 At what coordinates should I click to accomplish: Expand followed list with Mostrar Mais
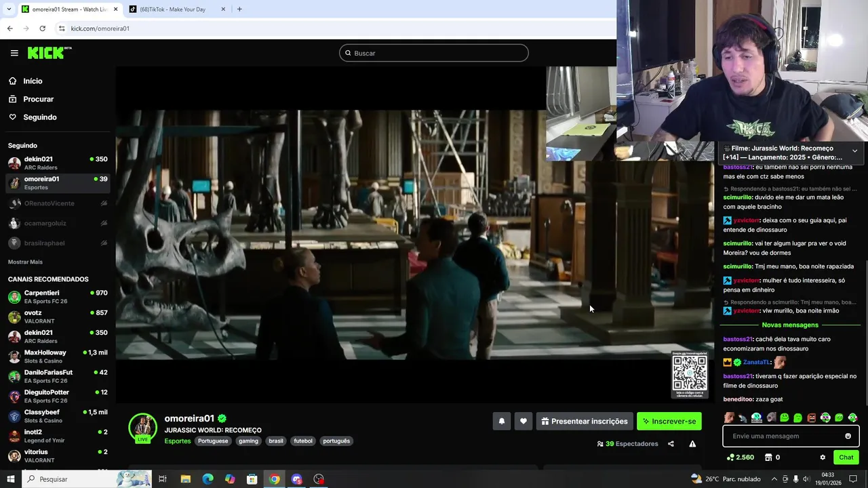click(25, 262)
